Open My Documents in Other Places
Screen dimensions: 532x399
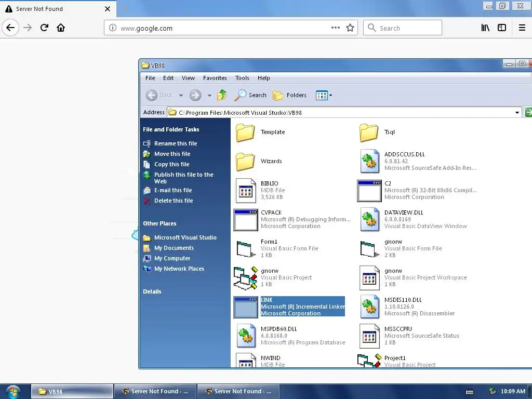[174, 248]
